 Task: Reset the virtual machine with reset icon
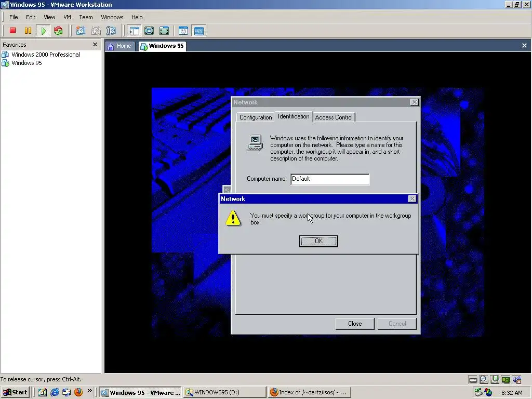coord(58,31)
